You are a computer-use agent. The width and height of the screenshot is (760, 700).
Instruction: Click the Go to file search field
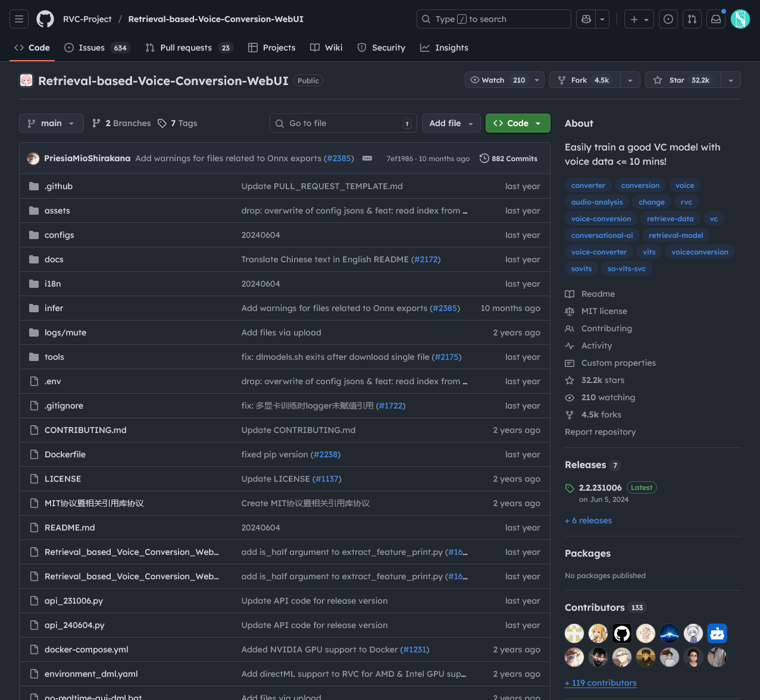[342, 123]
